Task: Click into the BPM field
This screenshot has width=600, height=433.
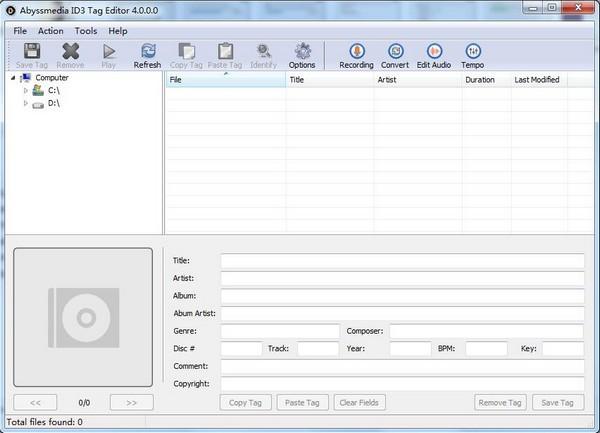Action: pyautogui.click(x=487, y=349)
